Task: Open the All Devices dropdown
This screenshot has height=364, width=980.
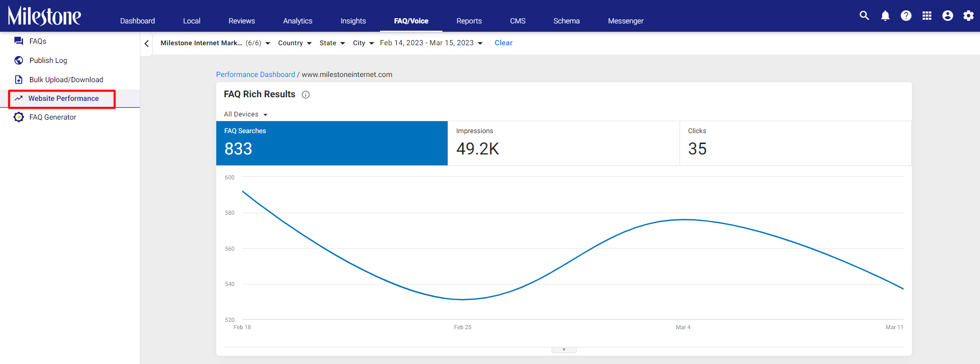Action: [245, 114]
